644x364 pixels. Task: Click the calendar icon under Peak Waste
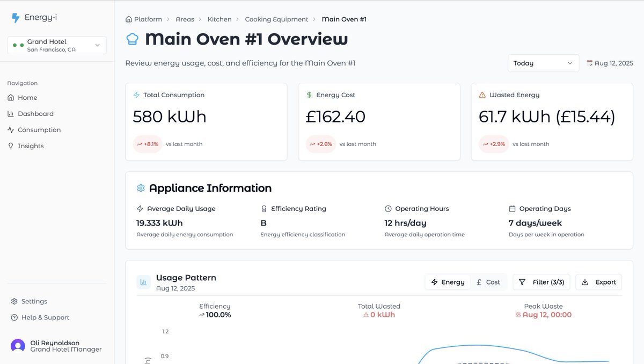(518, 315)
